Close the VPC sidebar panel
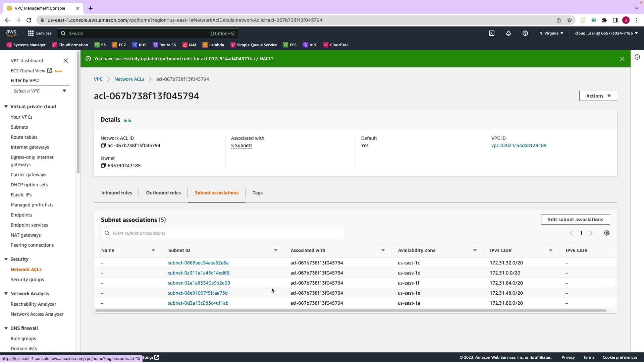 tap(66, 61)
